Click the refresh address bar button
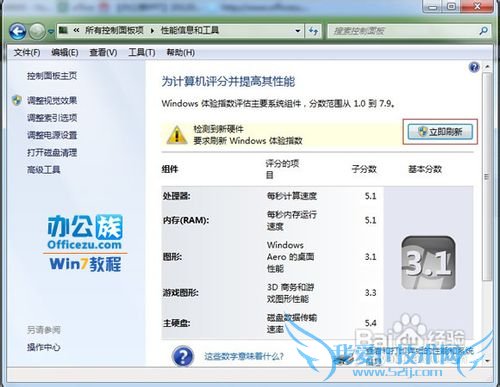500x387 pixels. tap(313, 31)
